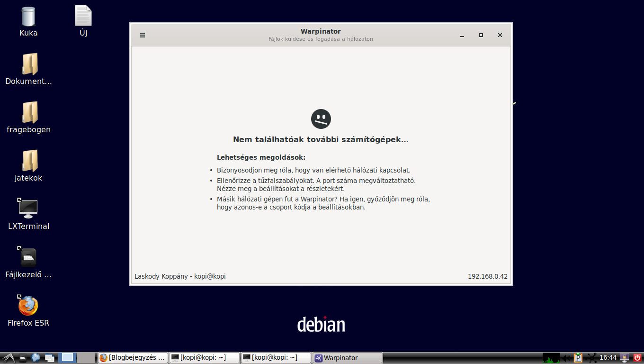644x364 pixels.
Task: Click the 'Lehetséges megoldások:' label
Action: pyautogui.click(x=261, y=157)
